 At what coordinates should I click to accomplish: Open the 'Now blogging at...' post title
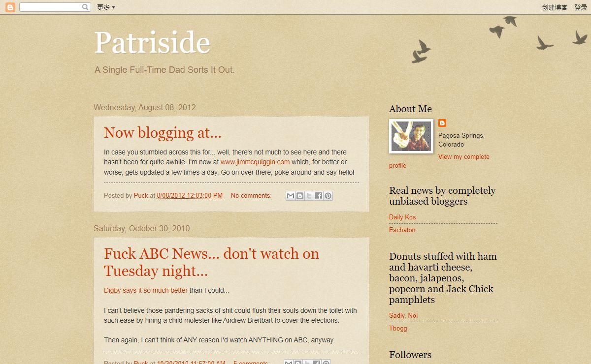[163, 133]
